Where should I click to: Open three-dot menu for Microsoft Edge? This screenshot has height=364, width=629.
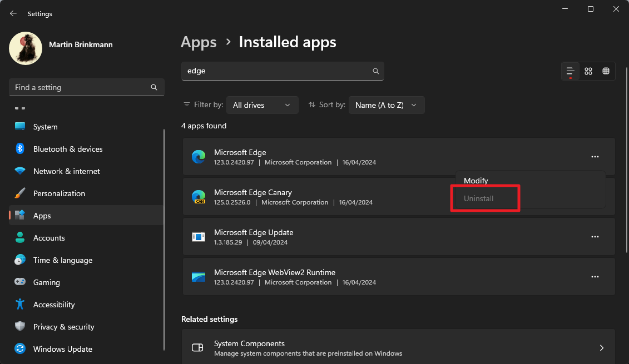[595, 157]
